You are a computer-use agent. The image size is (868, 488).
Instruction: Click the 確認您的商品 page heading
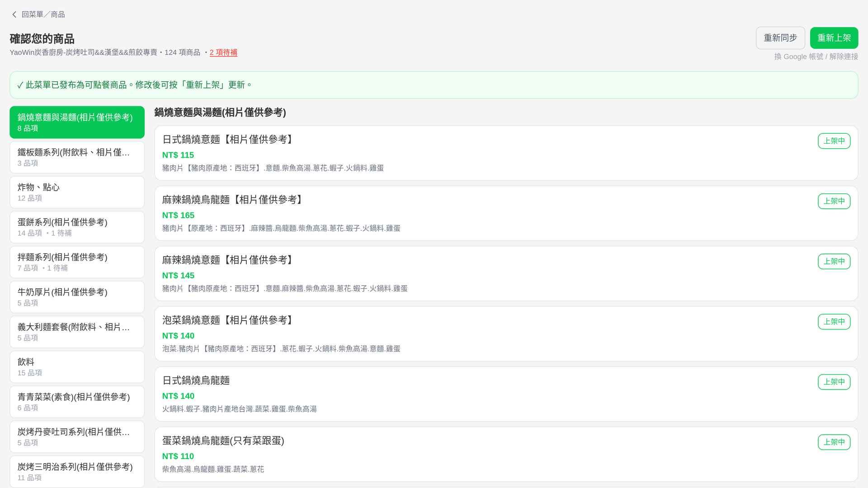(42, 39)
